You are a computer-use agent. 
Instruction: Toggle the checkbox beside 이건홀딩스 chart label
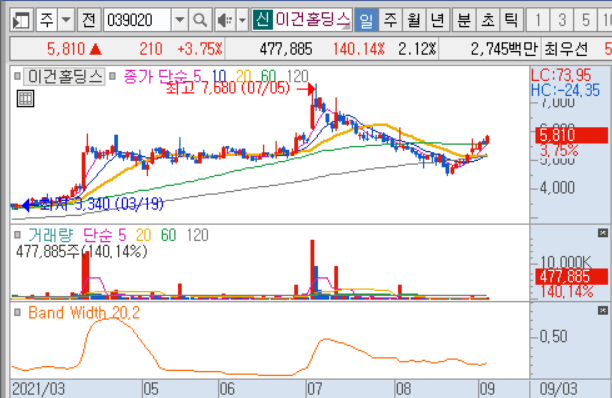click(x=17, y=76)
